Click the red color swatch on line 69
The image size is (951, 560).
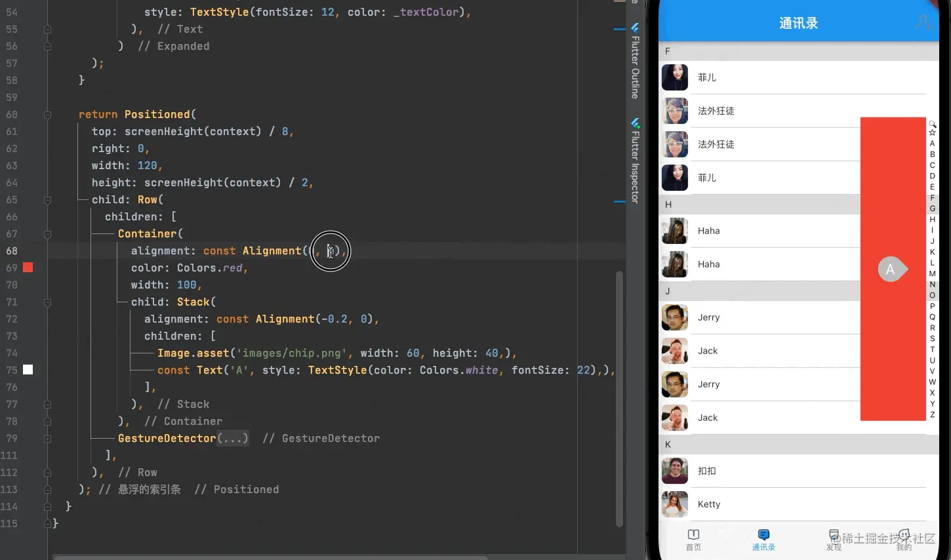click(28, 268)
